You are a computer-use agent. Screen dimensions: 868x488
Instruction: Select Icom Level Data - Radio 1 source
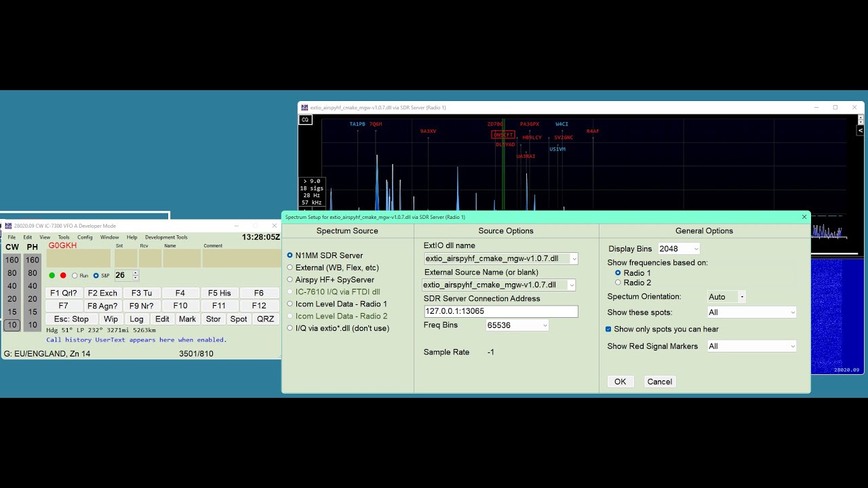337,304
